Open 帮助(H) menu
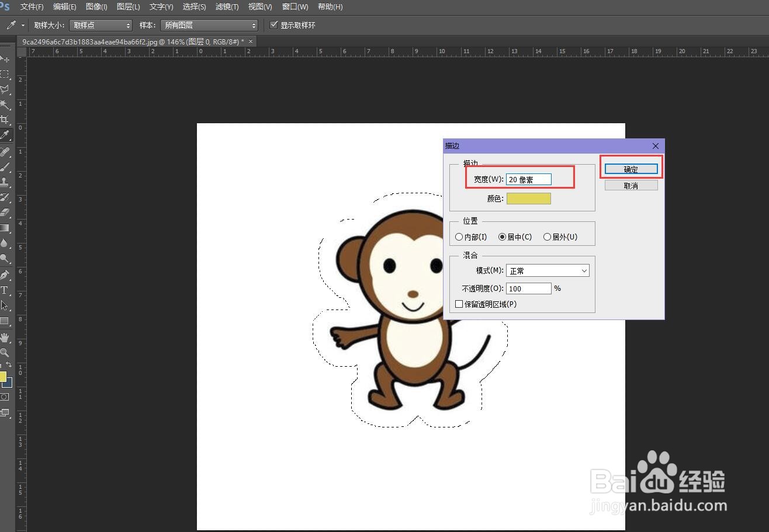 tap(330, 7)
